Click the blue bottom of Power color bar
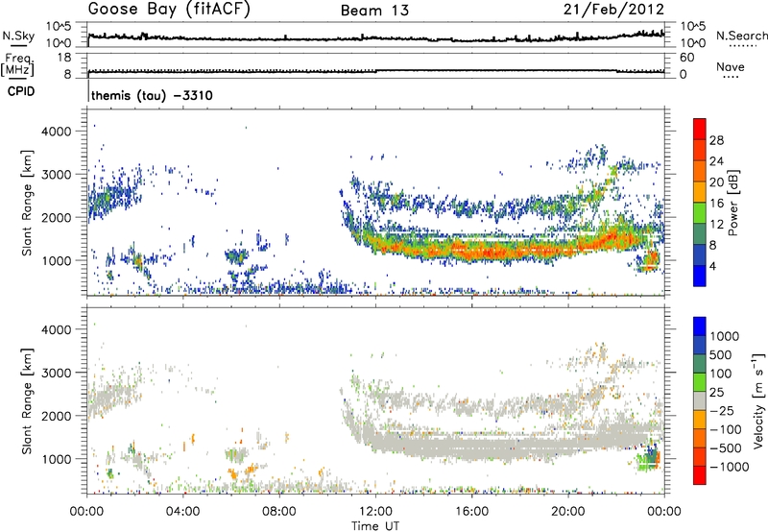Image resolution: width=768 pixels, height=532 pixels. (x=700, y=276)
